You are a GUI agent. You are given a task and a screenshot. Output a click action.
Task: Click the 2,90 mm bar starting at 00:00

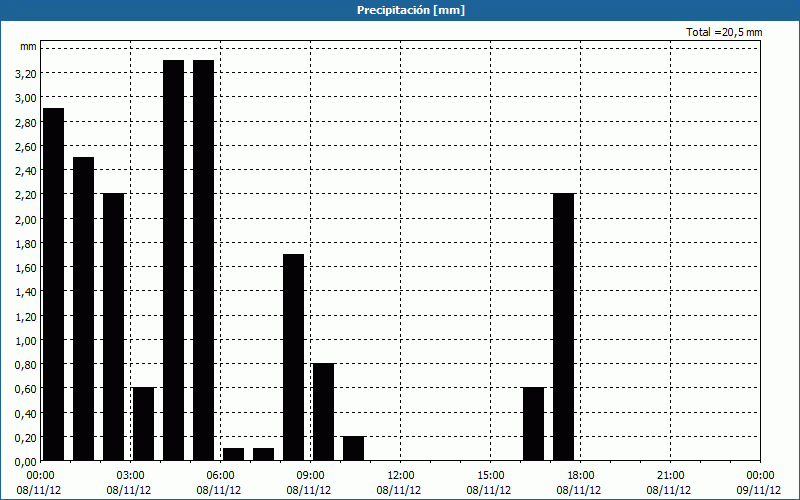point(54,284)
